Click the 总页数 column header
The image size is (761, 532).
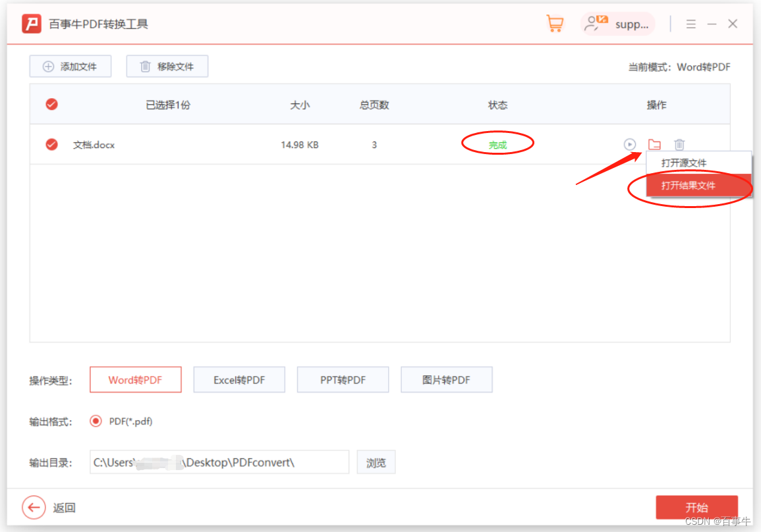point(374,105)
